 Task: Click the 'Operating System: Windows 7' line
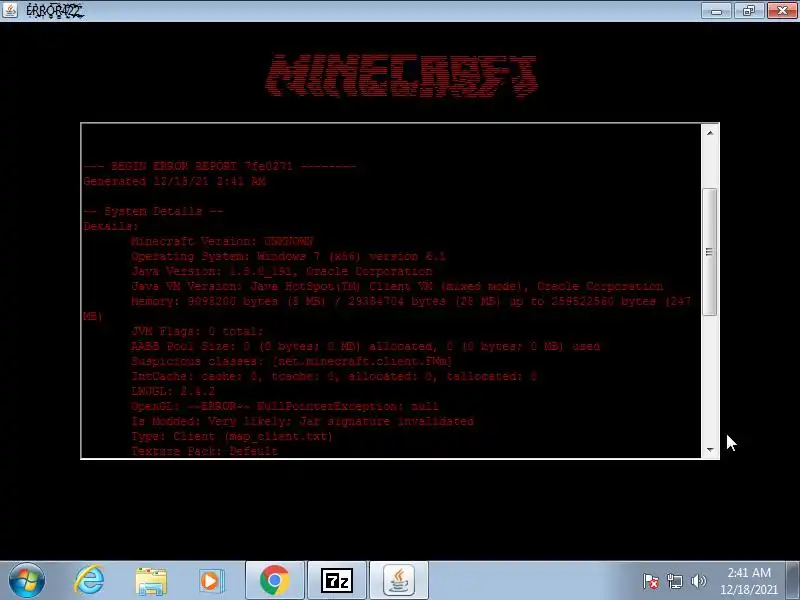pyautogui.click(x=288, y=256)
